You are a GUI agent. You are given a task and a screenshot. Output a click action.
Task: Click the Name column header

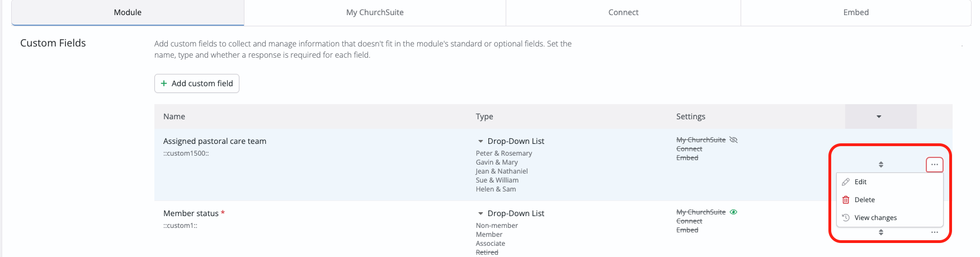174,116
